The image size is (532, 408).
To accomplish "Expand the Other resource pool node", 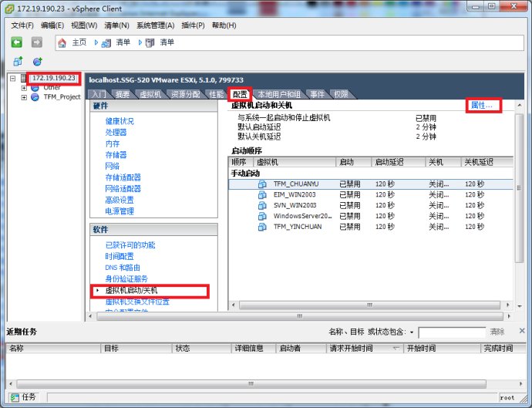I will pos(24,88).
